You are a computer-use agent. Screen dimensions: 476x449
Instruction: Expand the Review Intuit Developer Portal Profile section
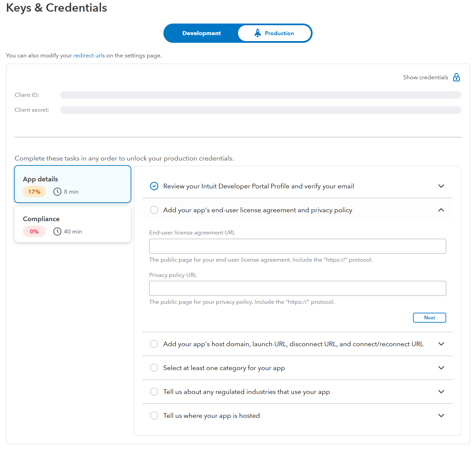point(441,186)
